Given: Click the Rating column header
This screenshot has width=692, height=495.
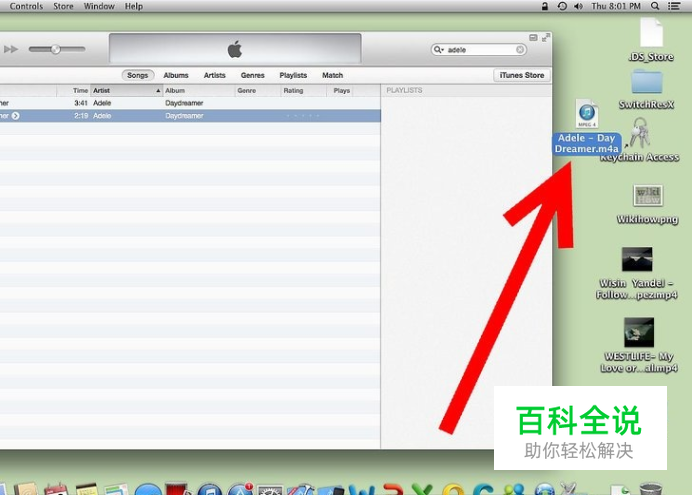Looking at the screenshot, I should [304, 90].
